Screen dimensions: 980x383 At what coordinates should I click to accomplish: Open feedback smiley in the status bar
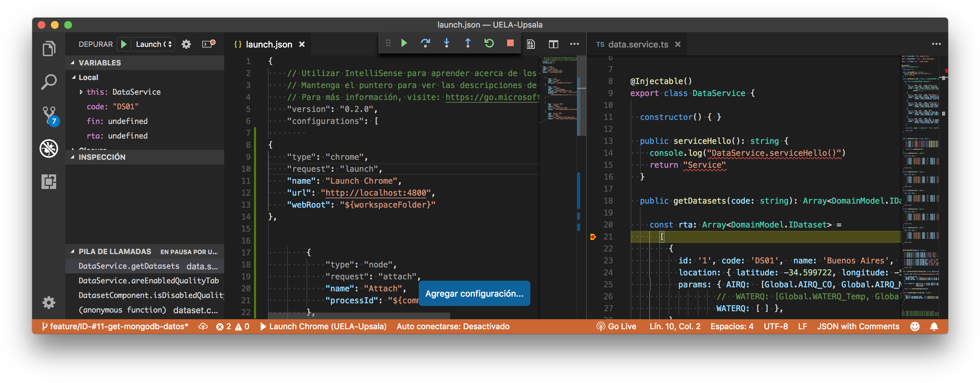[915, 327]
